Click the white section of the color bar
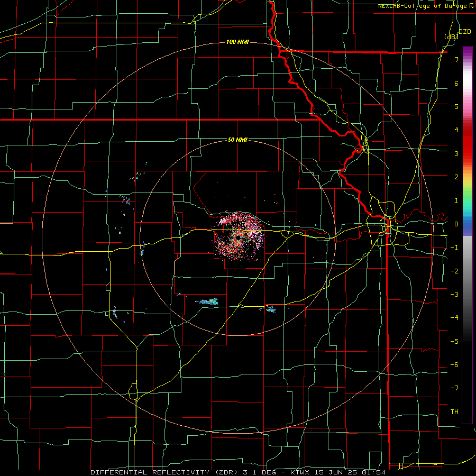This screenshot has width=476, height=476. pyautogui.click(x=467, y=79)
